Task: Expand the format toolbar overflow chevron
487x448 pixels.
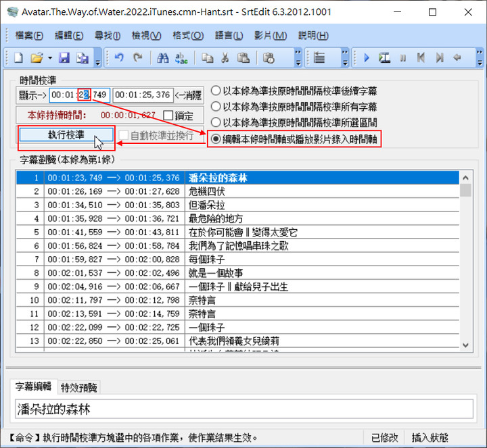Action: click(345, 57)
